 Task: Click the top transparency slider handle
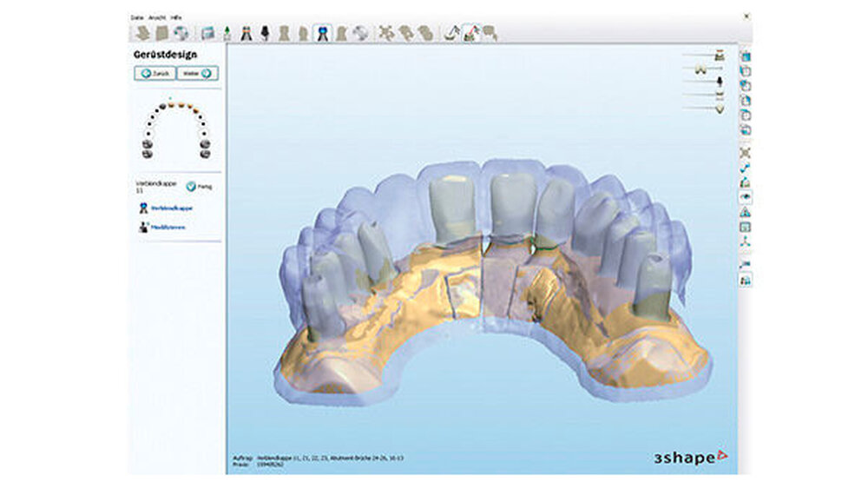tap(719, 56)
